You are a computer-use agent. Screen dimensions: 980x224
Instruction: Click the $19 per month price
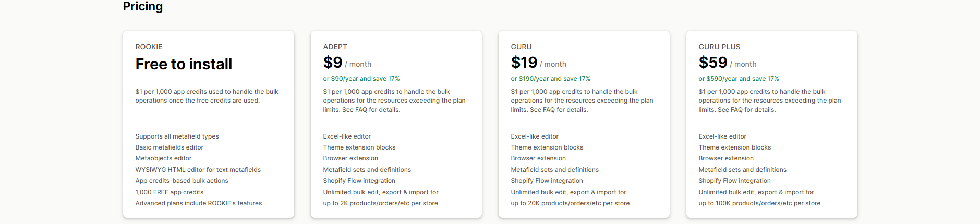tap(538, 63)
